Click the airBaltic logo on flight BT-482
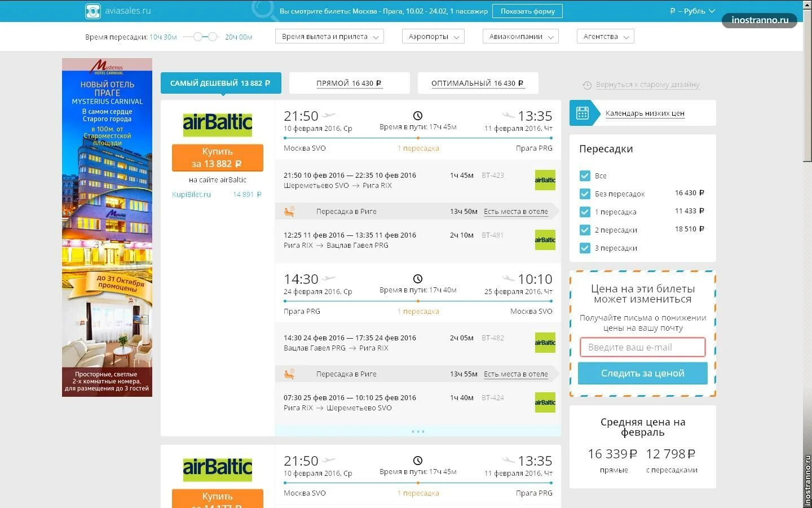 click(545, 343)
